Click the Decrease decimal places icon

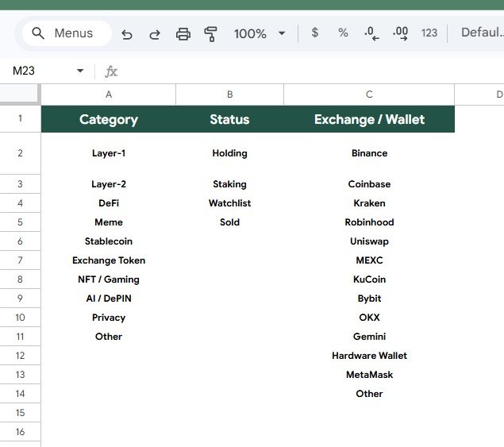pyautogui.click(x=371, y=33)
